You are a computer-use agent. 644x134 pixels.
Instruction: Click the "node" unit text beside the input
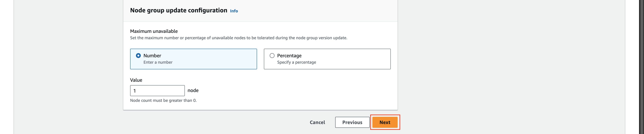(193, 90)
